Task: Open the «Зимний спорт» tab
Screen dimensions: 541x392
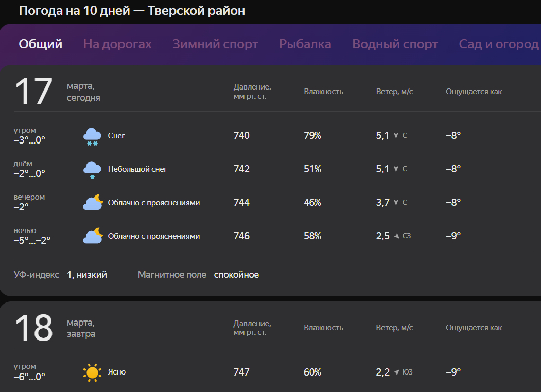Action: (215, 44)
